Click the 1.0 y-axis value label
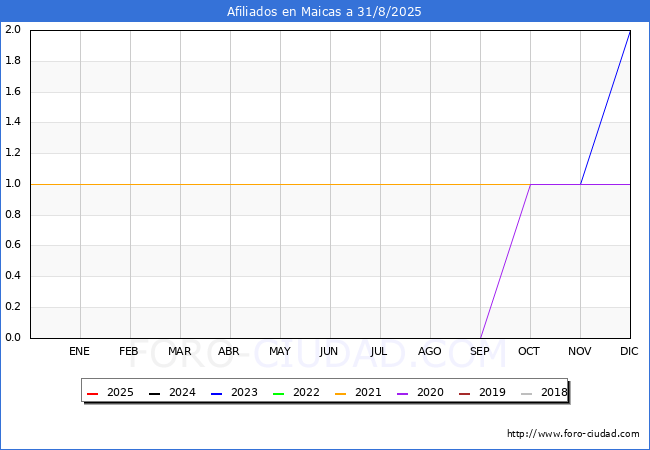The width and height of the screenshot is (650, 450). [13, 184]
